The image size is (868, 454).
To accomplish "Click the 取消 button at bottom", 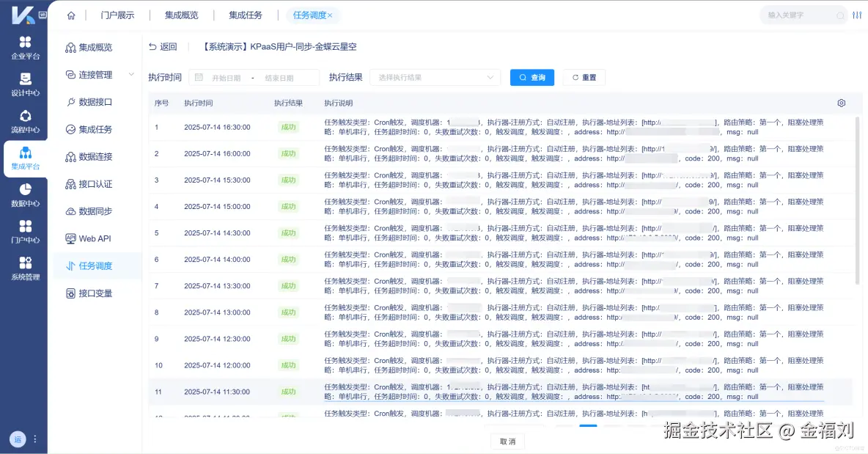I will click(507, 442).
